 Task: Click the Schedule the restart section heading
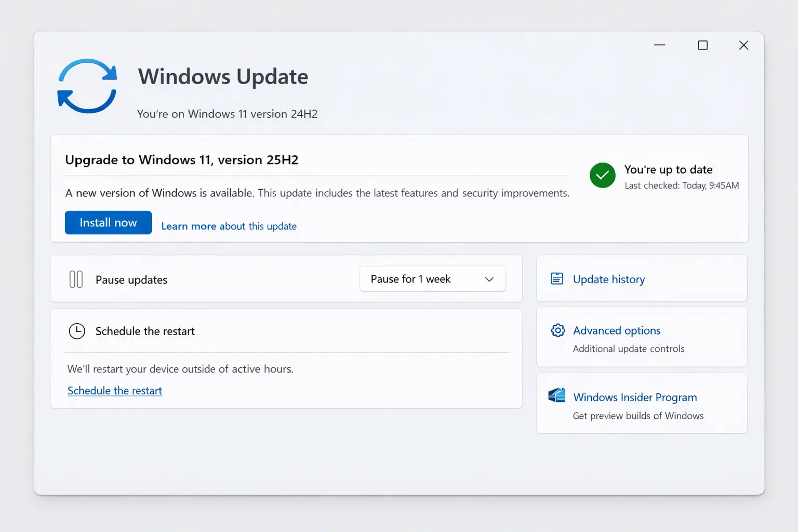145,331
